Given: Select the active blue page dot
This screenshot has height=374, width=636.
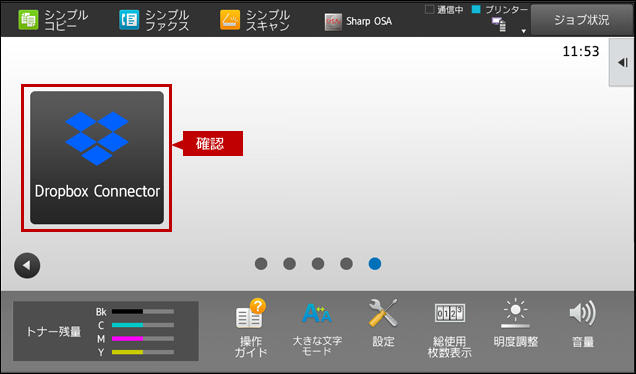Looking at the screenshot, I should [375, 264].
